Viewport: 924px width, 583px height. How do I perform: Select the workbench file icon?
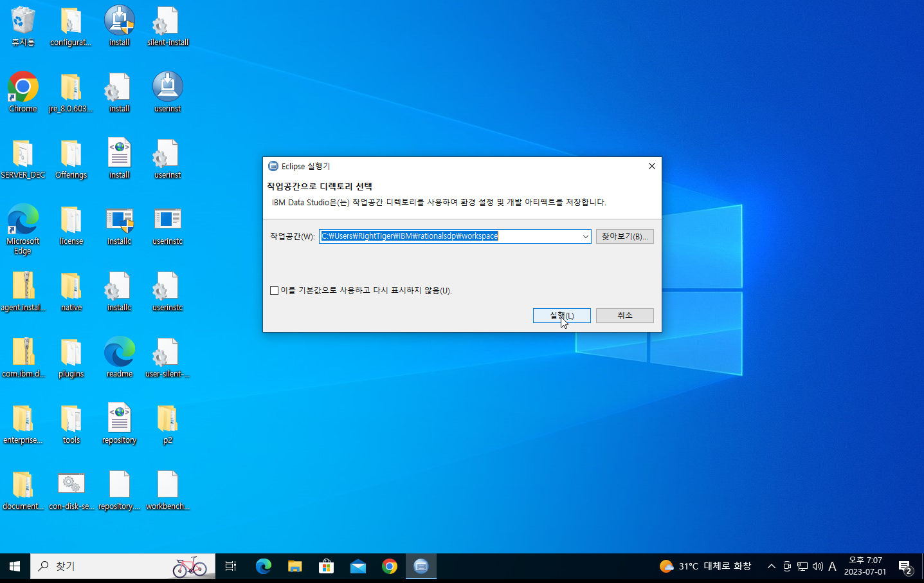coord(168,490)
